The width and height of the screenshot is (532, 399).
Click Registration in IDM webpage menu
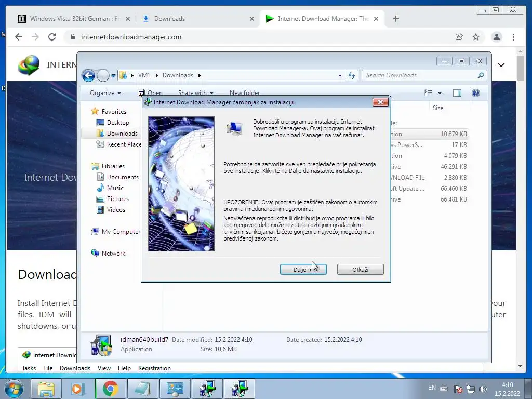pos(154,368)
